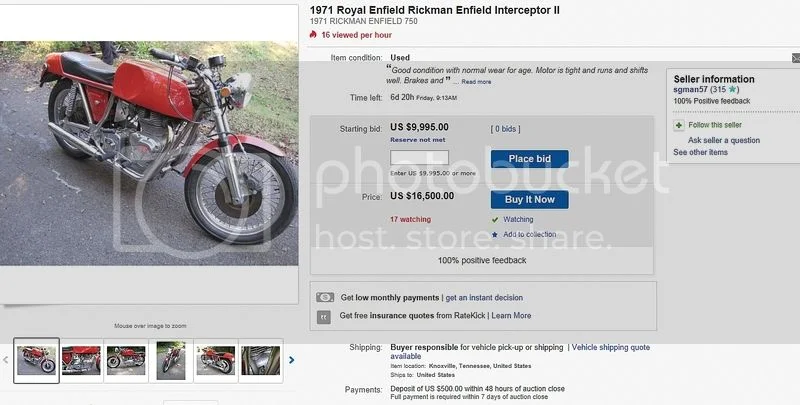Open get an instant decision link
Viewport: 800px width, 405px height.
(484, 297)
